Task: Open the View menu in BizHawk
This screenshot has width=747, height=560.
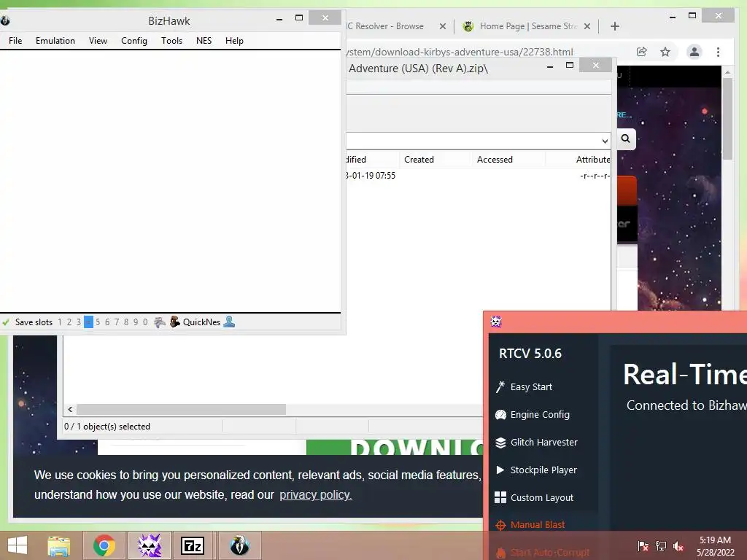Action: (98, 41)
